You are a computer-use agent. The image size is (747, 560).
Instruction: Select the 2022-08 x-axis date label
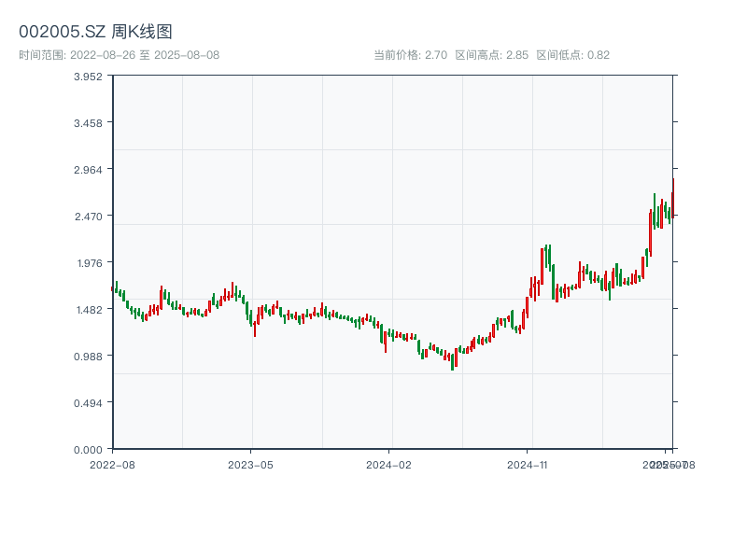click(x=112, y=464)
